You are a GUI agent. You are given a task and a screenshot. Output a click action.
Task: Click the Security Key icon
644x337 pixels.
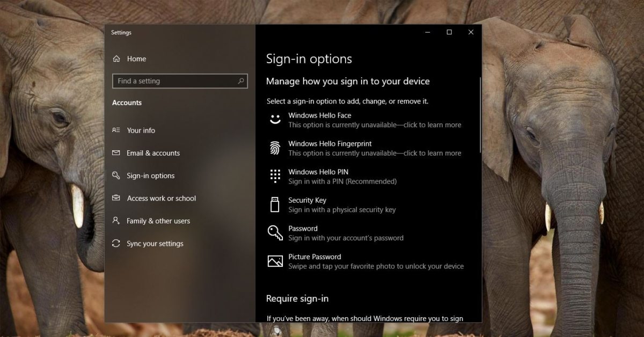275,204
